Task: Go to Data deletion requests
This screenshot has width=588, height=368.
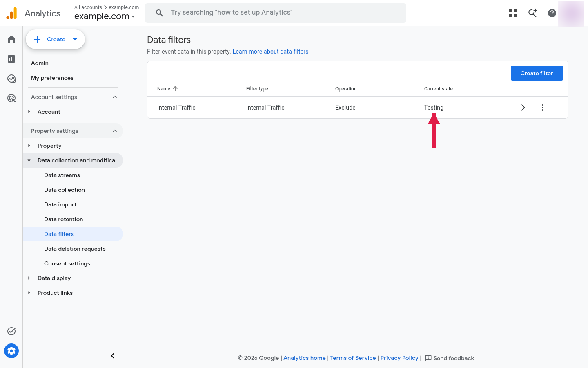Action: click(x=75, y=249)
